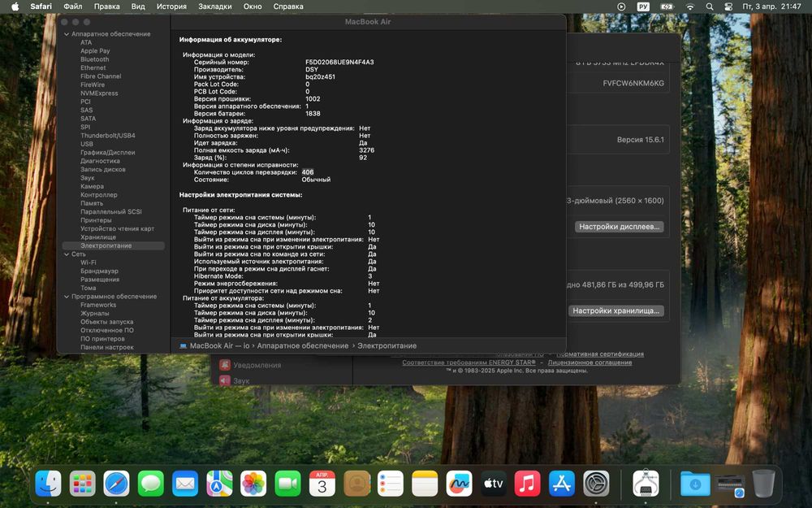The height and width of the screenshot is (508, 812).
Task: Open the Нормативная сертификация link
Action: coord(600,354)
